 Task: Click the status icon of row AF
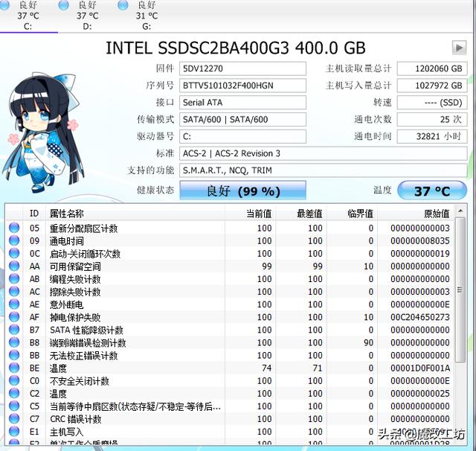point(14,317)
